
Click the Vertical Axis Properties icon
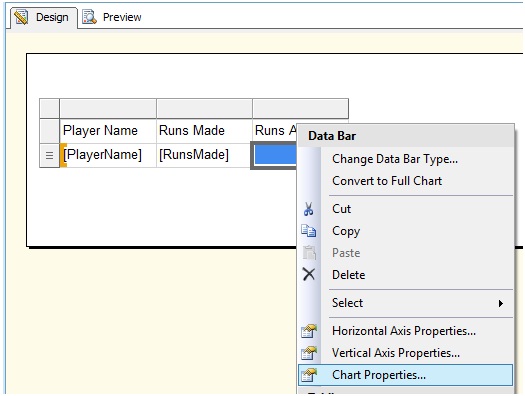tap(309, 353)
